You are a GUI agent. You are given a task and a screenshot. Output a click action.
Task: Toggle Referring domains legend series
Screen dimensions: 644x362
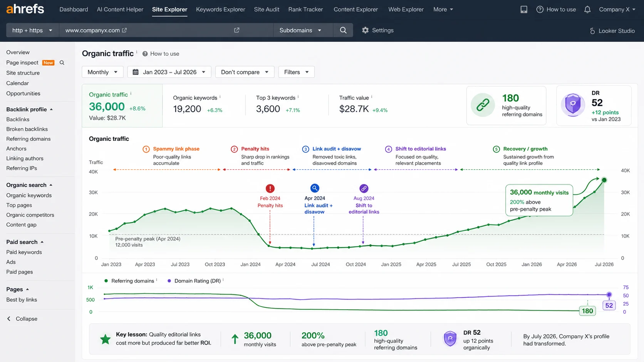point(129,281)
